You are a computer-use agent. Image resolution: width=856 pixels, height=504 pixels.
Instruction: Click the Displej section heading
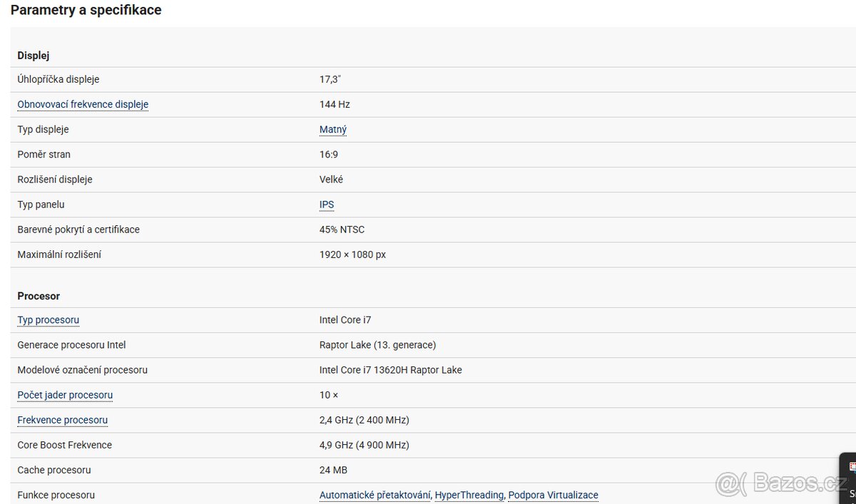34,56
